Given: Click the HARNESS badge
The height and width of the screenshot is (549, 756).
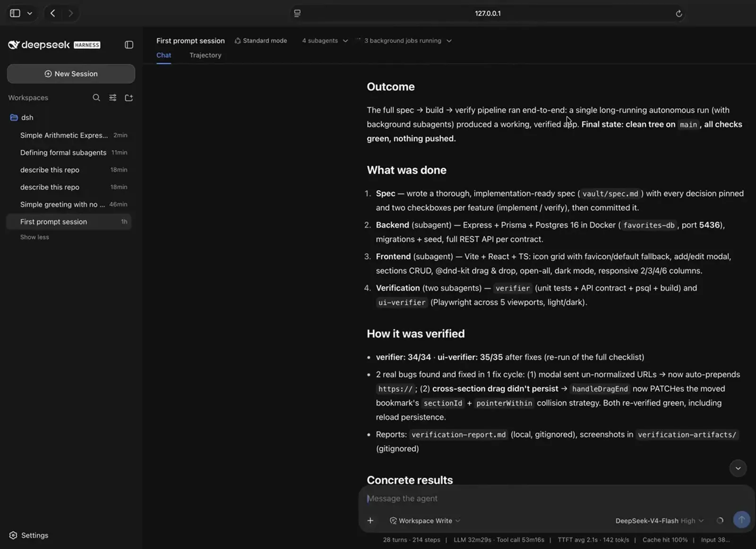Looking at the screenshot, I should (x=87, y=45).
